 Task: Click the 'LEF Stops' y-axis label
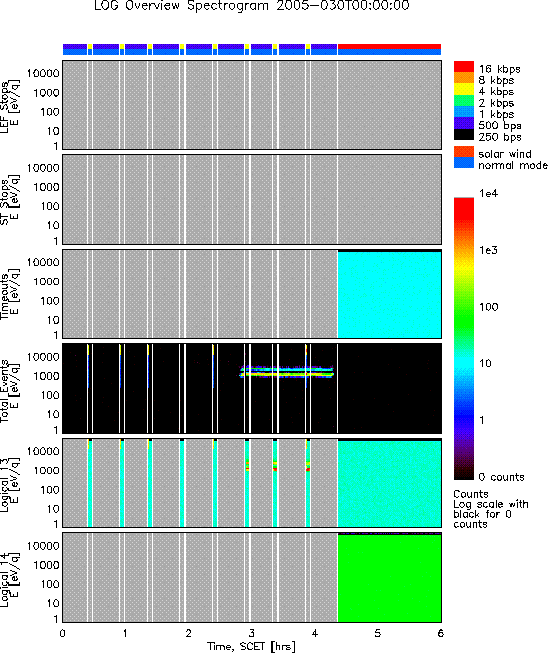coord(5,107)
